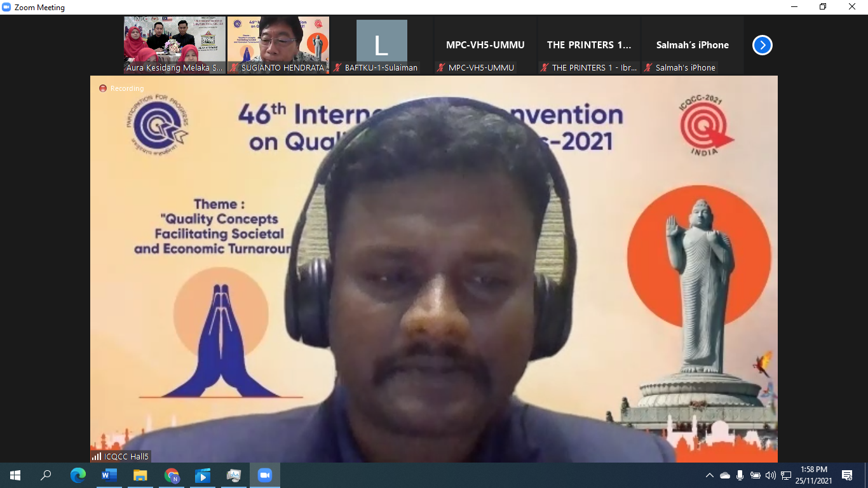
Task: Open the volume control in the system tray
Action: tap(770, 475)
